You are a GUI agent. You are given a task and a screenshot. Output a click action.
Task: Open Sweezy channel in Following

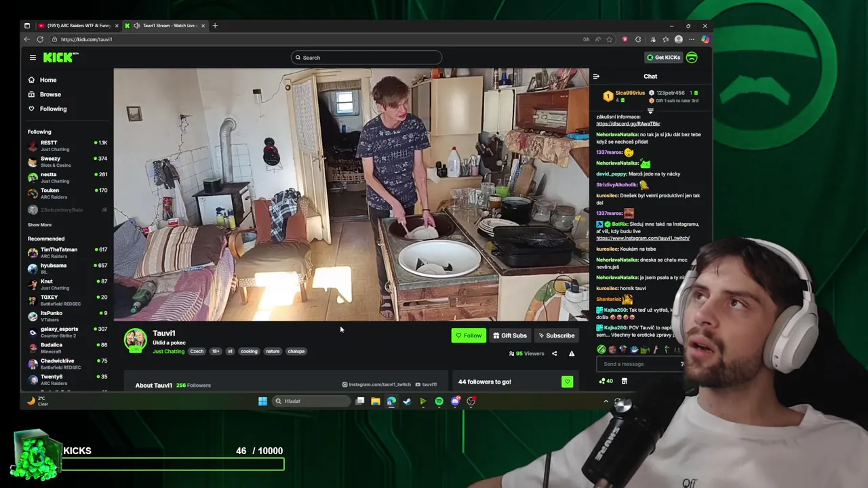coord(67,162)
